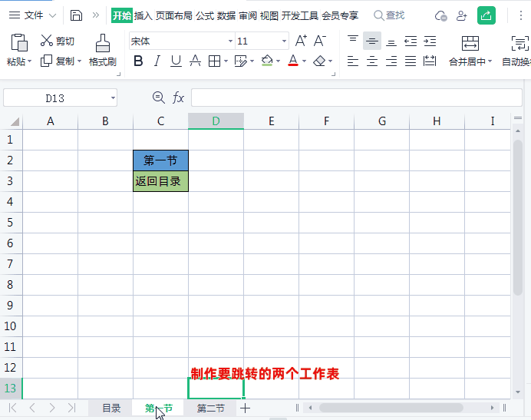This screenshot has height=420, width=531.
Task: Click the cloud sync status icon
Action: (x=440, y=15)
